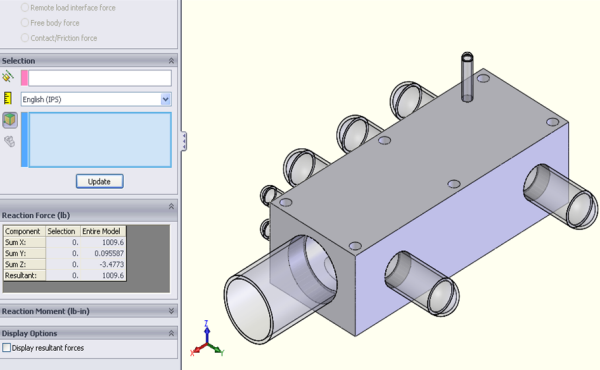Enable Display resultant forces checkbox
This screenshot has width=600, height=370.
[x=6, y=348]
